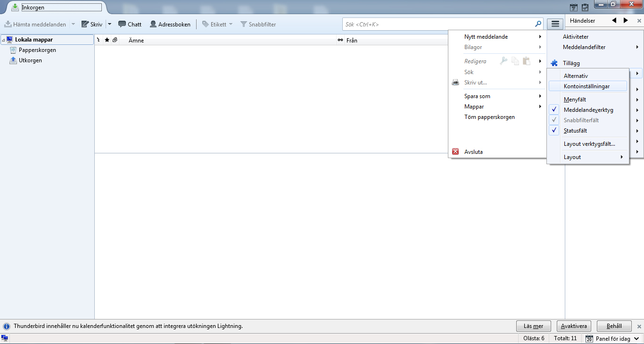Toggle the Snabbfilter toolbar button
Viewport: 644px width, 344px height.
click(x=258, y=24)
